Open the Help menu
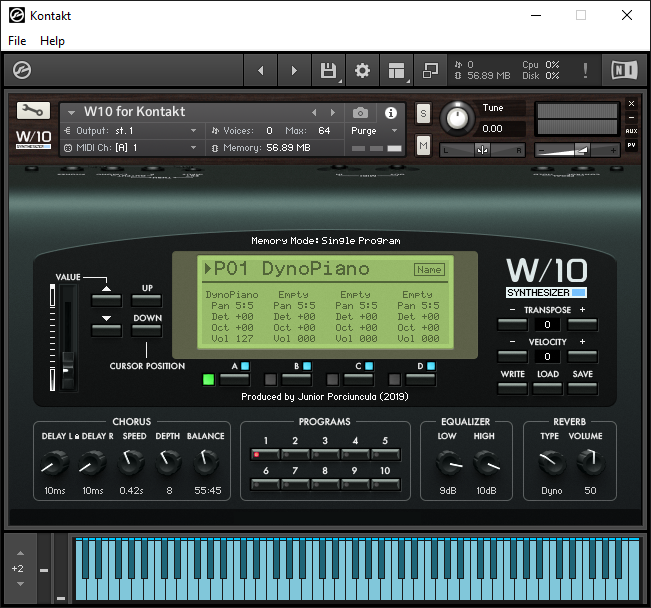651x608 pixels. (x=52, y=41)
